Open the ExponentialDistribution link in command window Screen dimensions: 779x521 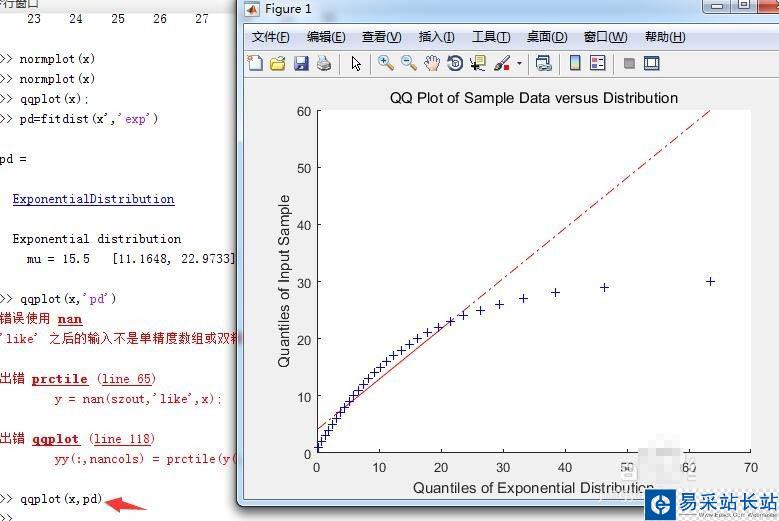[93, 199]
